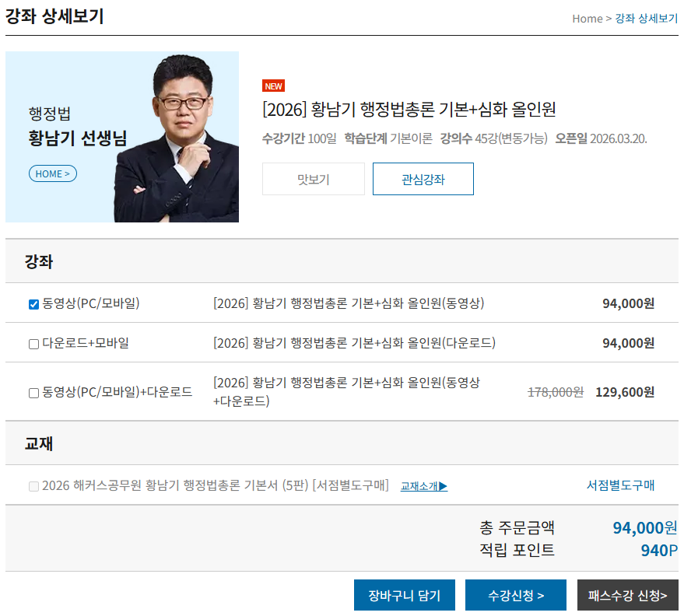This screenshot has height=616, width=684.
Task: Click the 129,600원 discounted price
Action: [x=624, y=392]
